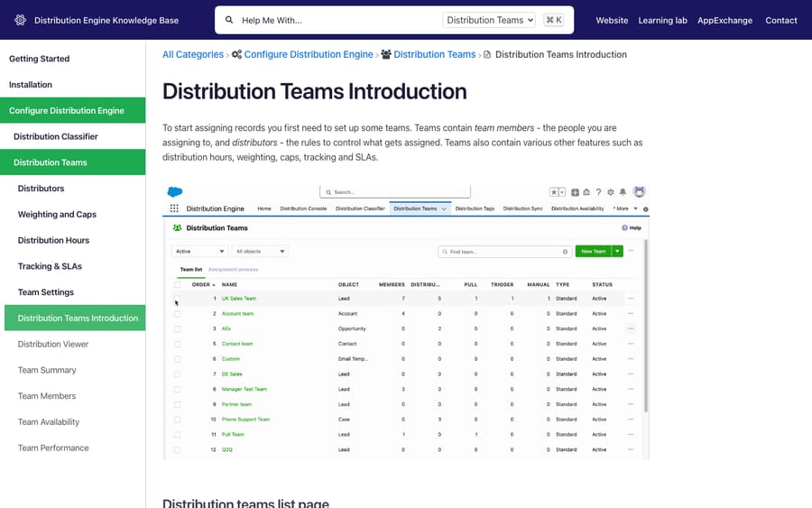Click the Distribution Engine Knowledge Base logo icon
This screenshot has width=812, height=508.
[20, 20]
